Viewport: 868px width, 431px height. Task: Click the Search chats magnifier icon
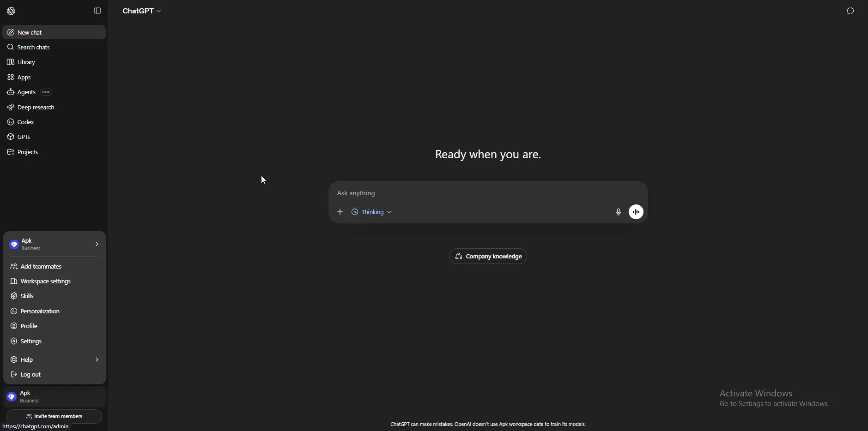pyautogui.click(x=11, y=47)
